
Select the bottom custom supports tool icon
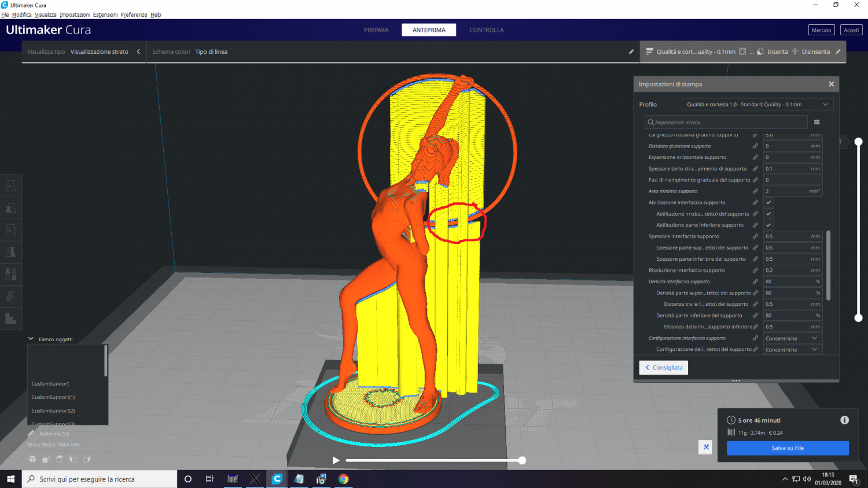(10, 318)
